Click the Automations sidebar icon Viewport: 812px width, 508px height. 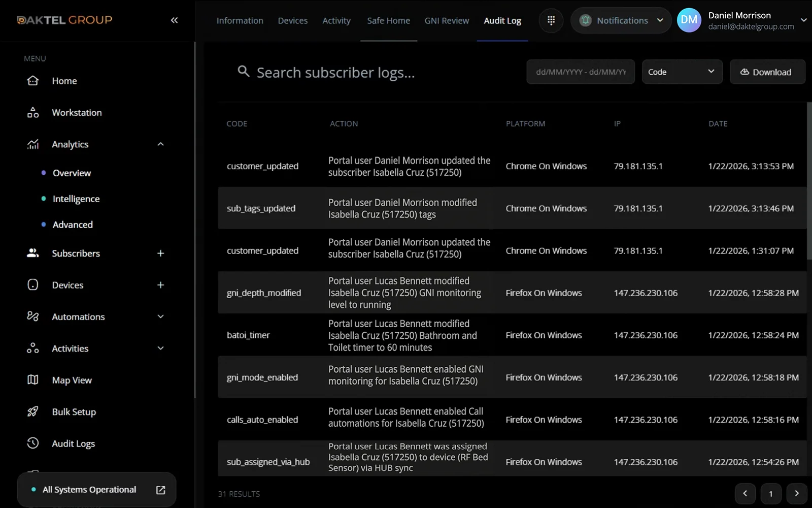[33, 316]
